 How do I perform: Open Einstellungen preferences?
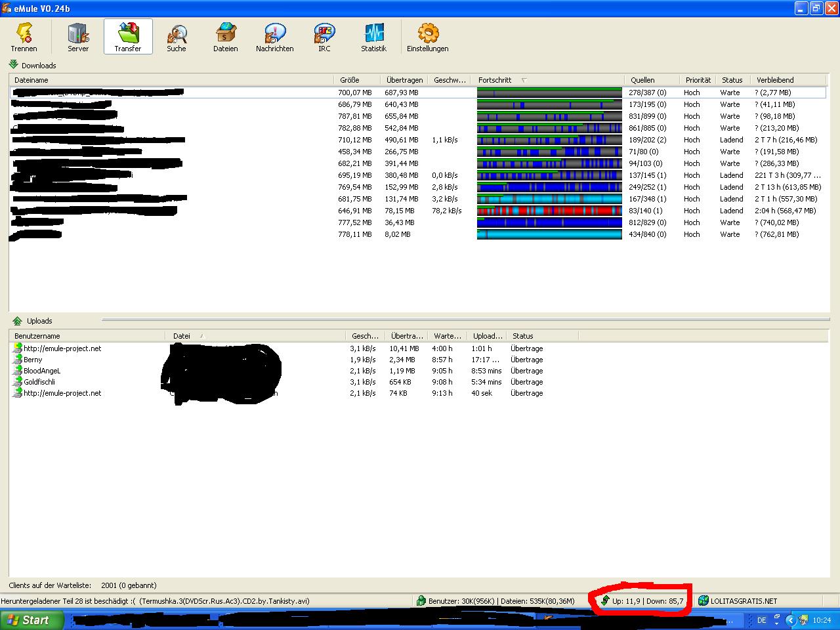[427, 37]
